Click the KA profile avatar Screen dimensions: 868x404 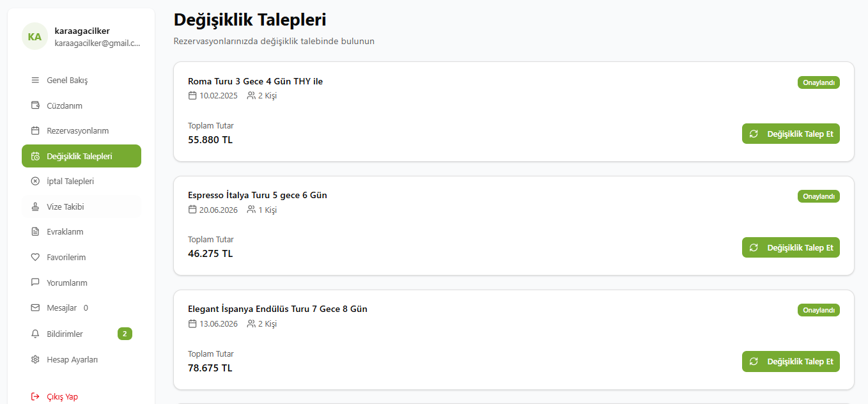tap(35, 36)
